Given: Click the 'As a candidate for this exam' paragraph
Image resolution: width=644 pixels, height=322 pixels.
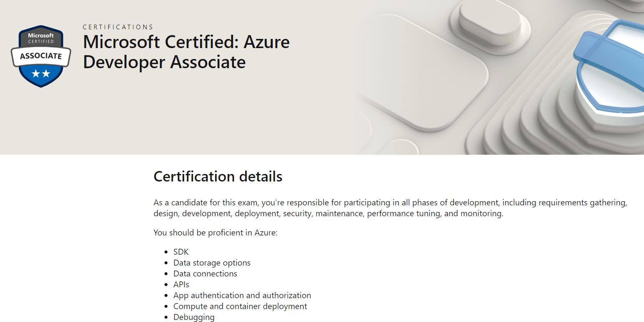Looking at the screenshot, I should [x=390, y=208].
